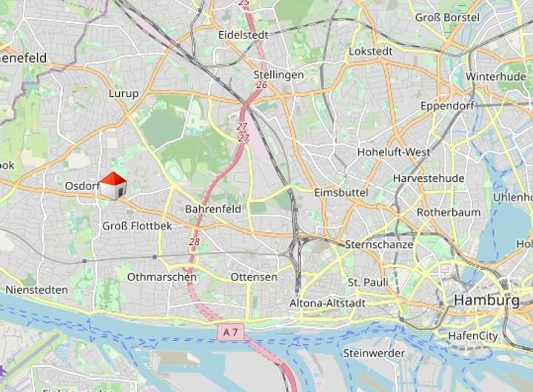Click the Sternschanze label
Screen dimensions: 533x392
coord(379,245)
